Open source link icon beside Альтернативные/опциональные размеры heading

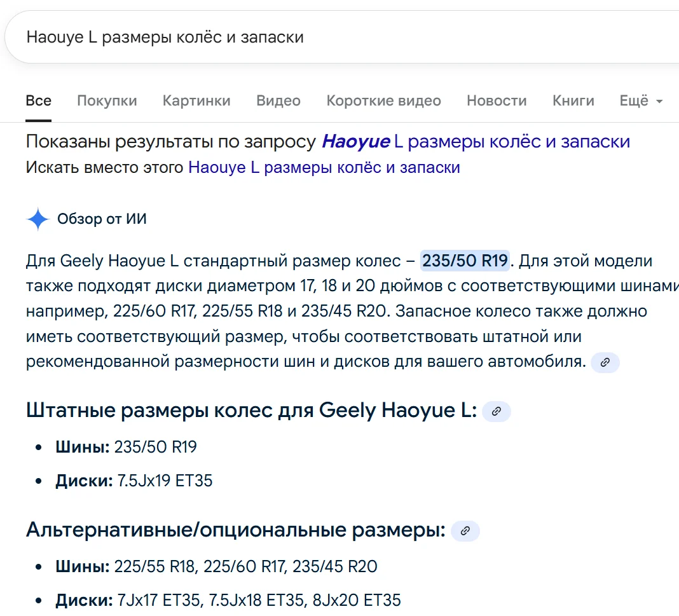[465, 531]
